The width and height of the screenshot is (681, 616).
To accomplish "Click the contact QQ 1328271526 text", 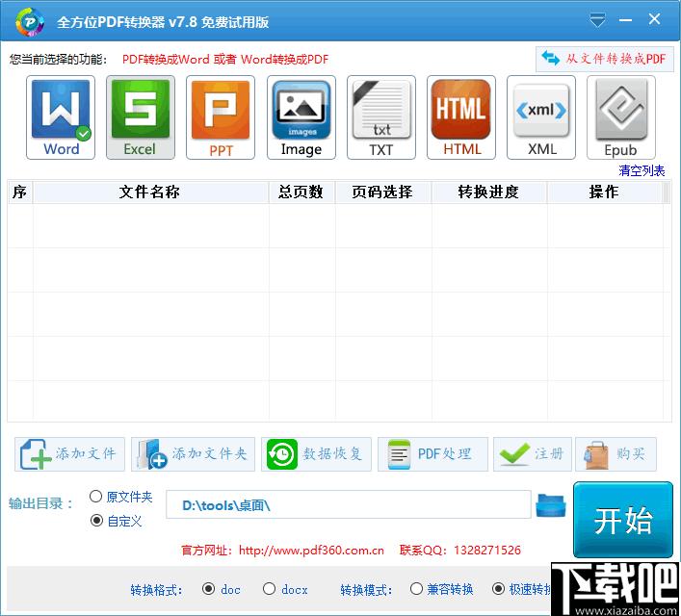I will (x=459, y=551).
